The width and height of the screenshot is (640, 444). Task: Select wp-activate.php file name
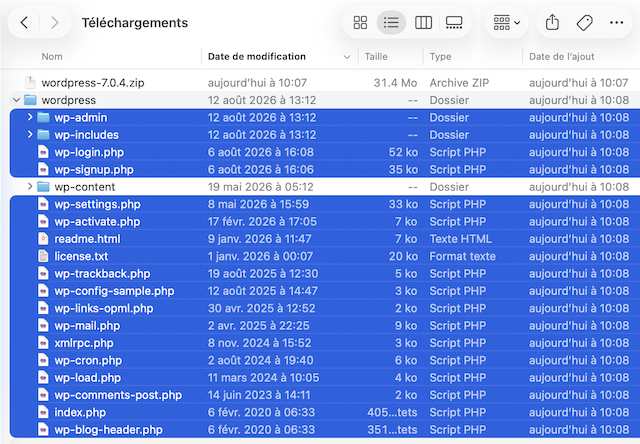[97, 222]
